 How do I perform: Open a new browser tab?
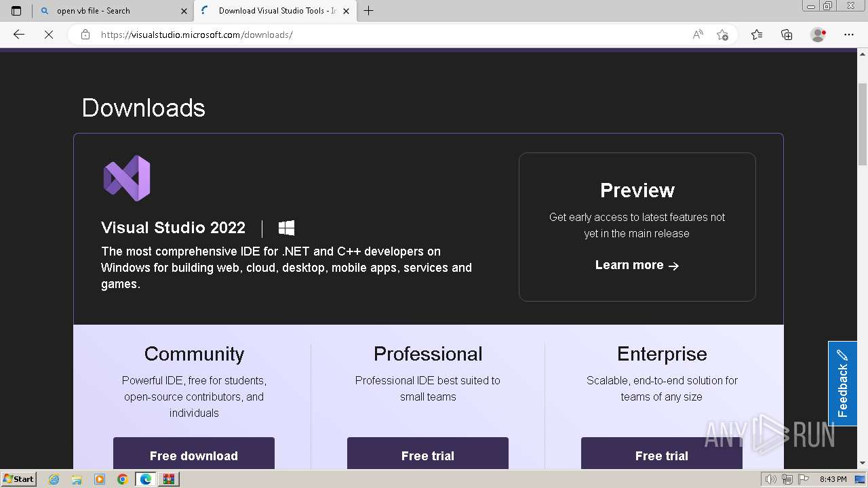(x=368, y=11)
